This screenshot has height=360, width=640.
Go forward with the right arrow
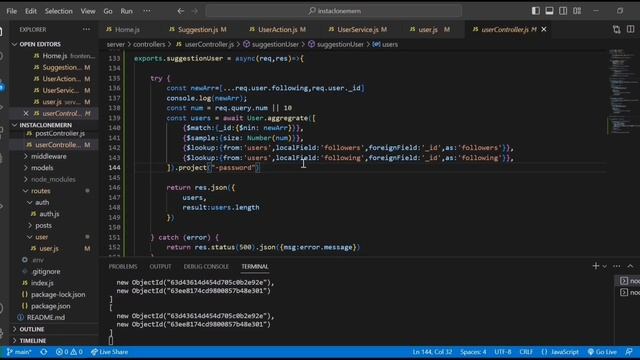tap(195, 11)
